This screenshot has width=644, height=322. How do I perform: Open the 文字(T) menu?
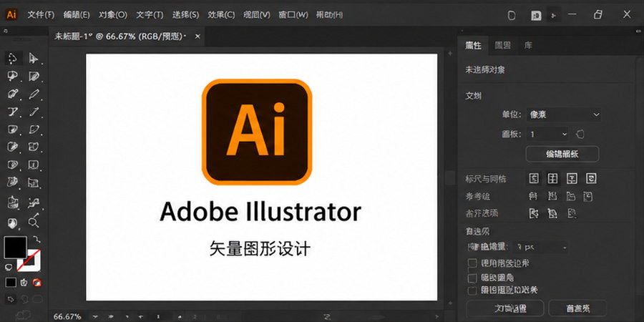[150, 15]
